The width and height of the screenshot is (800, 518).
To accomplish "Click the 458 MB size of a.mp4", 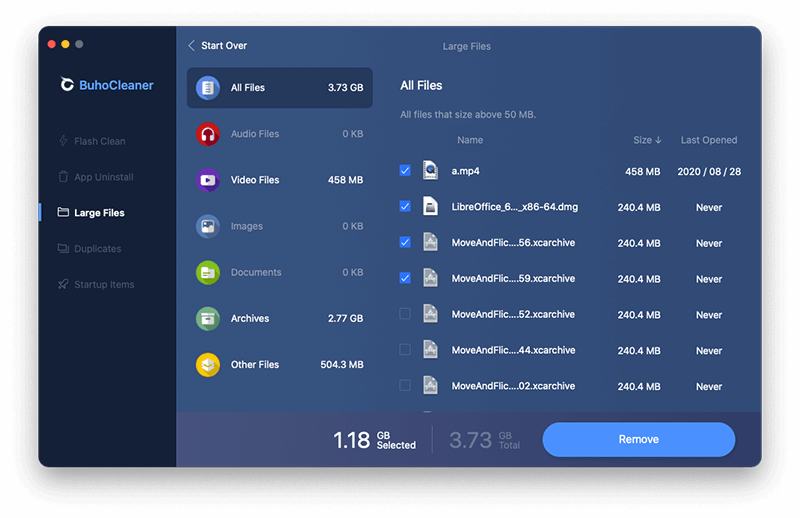I will [x=642, y=171].
